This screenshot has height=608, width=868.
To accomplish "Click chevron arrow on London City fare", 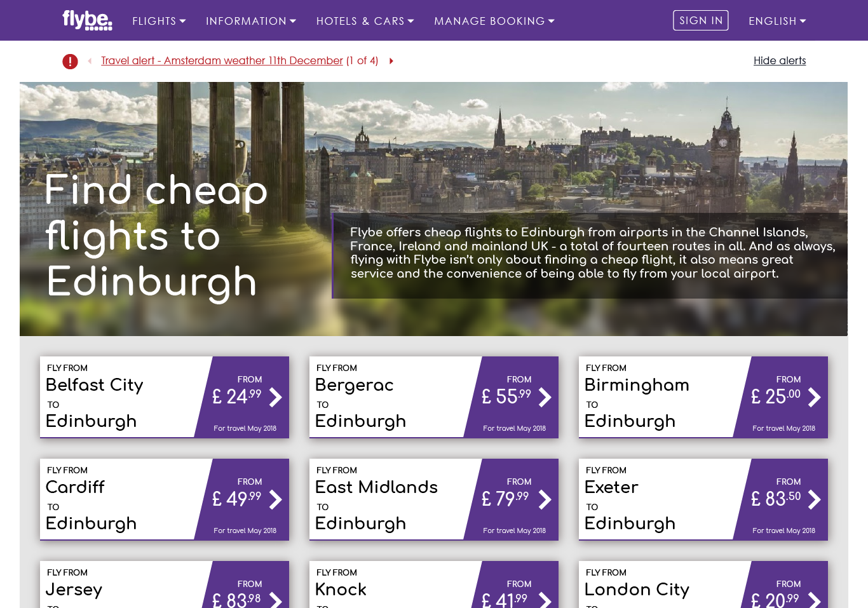I will click(815, 600).
